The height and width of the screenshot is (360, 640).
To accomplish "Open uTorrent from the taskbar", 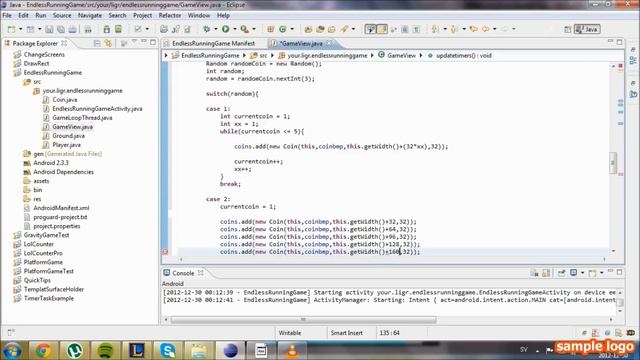I will [x=74, y=350].
